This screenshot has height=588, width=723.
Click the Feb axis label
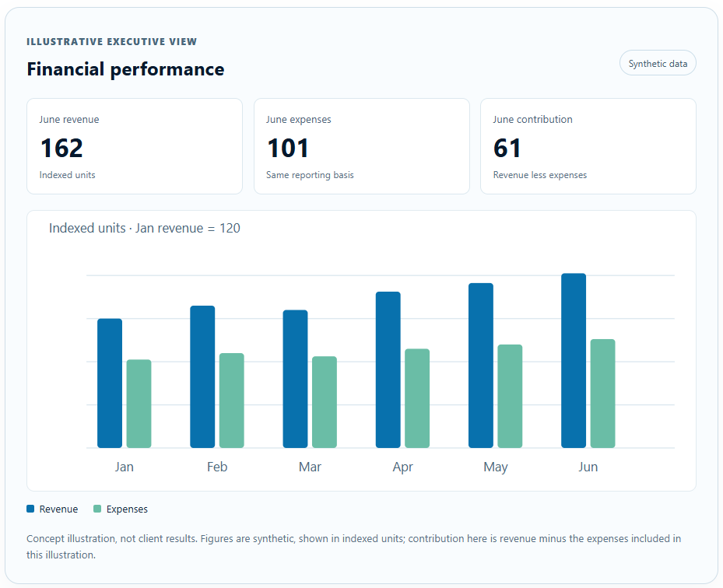click(216, 467)
